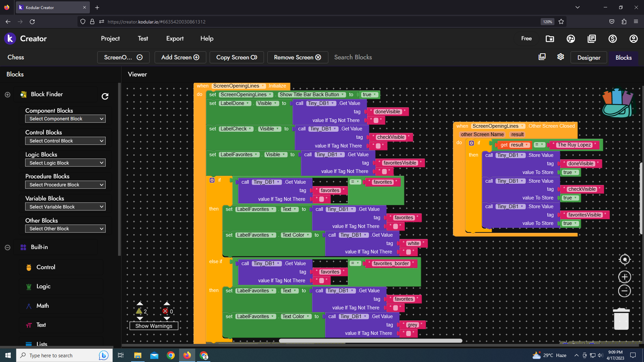Image resolution: width=644 pixels, height=362 pixels.
Task: Switch to Designer view
Action: [x=589, y=58]
